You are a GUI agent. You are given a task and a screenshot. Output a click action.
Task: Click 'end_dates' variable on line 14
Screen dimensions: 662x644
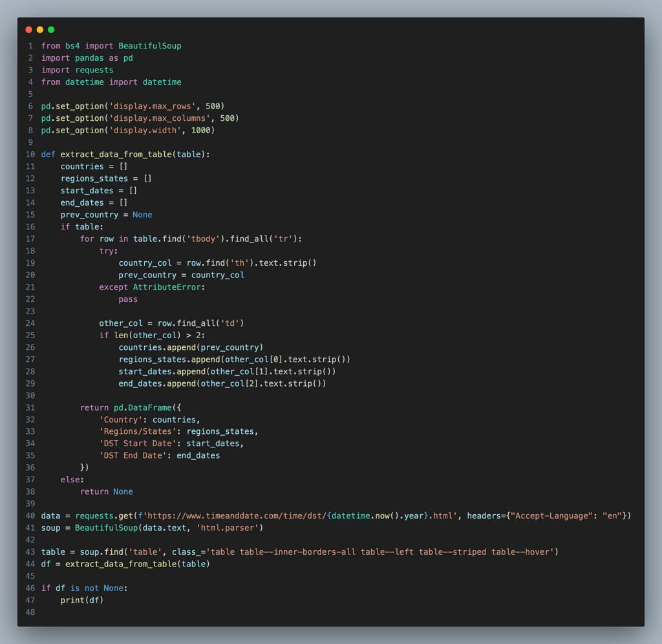82,202
